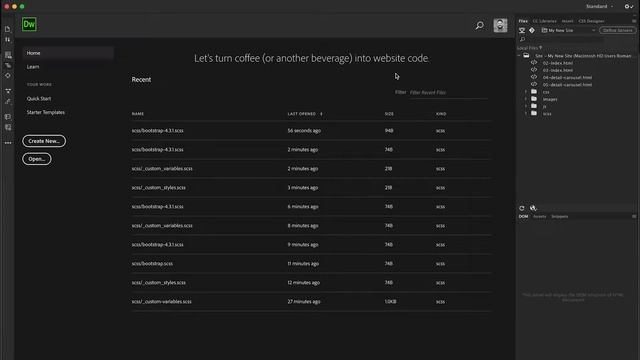Image resolution: width=640 pixels, height=360 pixels.
Task: Switch to the Snippets tab
Action: pyautogui.click(x=559, y=216)
